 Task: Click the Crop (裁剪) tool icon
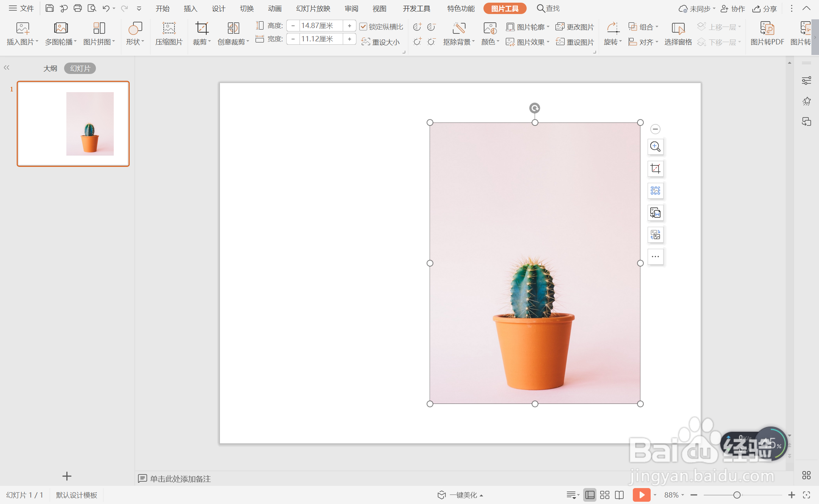[x=201, y=28]
